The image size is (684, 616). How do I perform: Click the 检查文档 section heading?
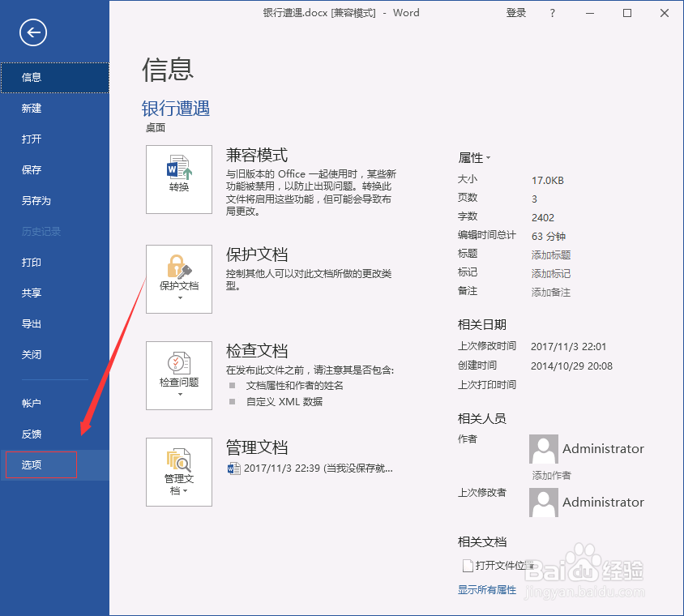[257, 351]
